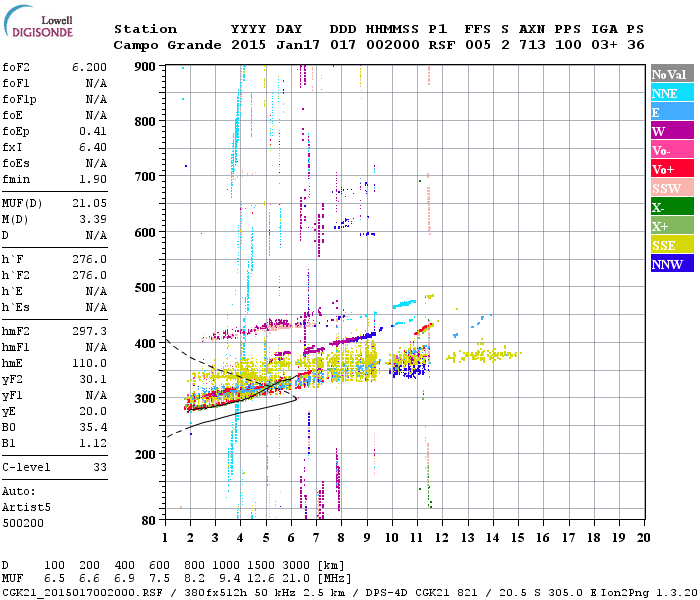Screen dimensions: 700x600
Task: Click the CGK21_2015017002000.RSF file name
Action: click(x=82, y=593)
